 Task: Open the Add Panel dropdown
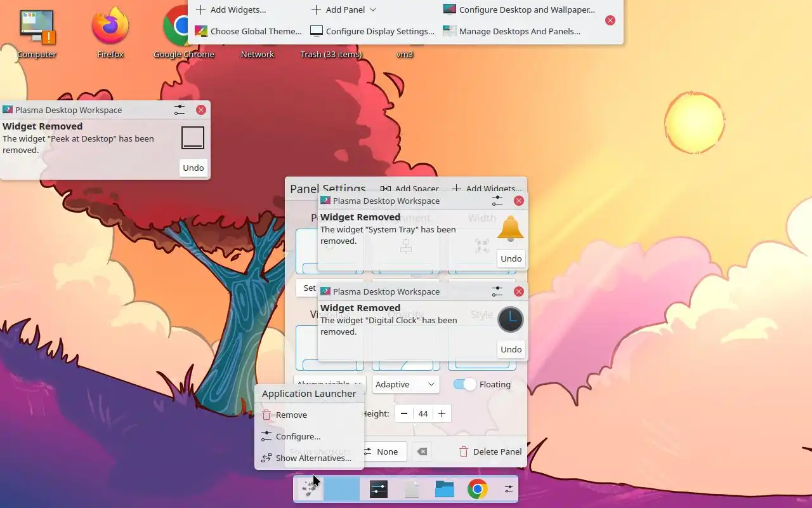coord(343,10)
